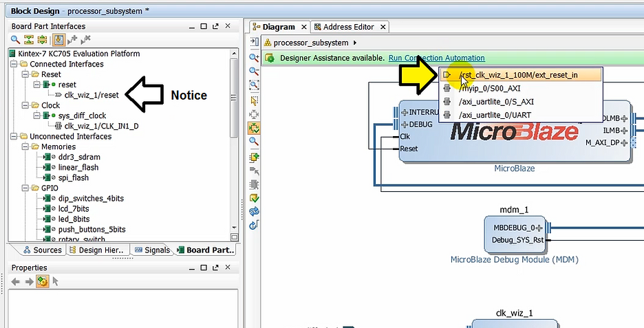
Task: Click the Board Part Interfaces vertical scrollbar
Action: [x=235, y=138]
